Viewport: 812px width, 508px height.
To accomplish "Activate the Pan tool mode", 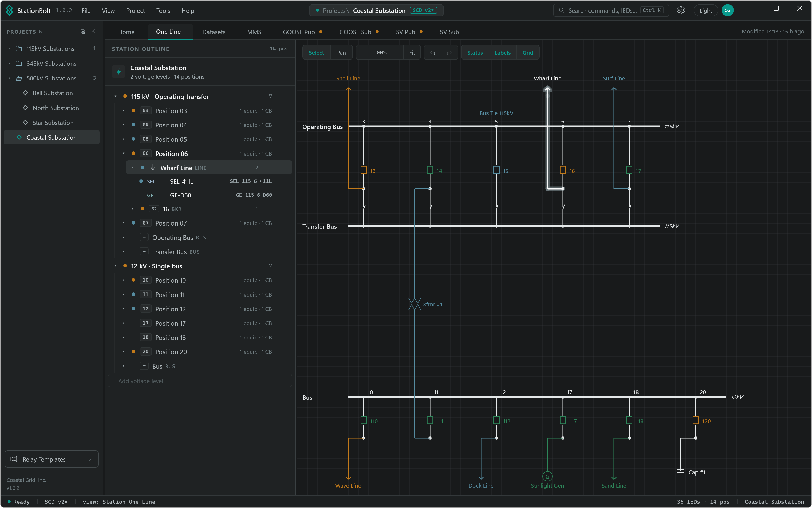I will tap(341, 53).
